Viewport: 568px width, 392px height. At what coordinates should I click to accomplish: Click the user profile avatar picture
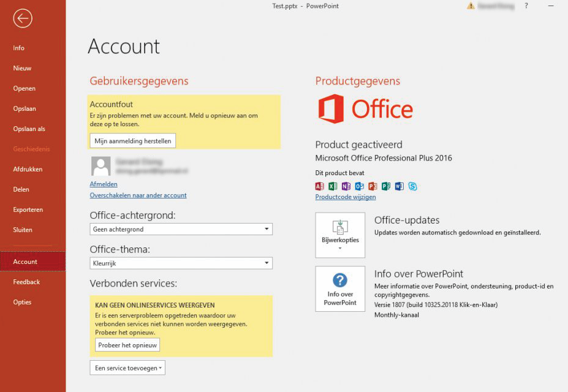pyautogui.click(x=100, y=166)
